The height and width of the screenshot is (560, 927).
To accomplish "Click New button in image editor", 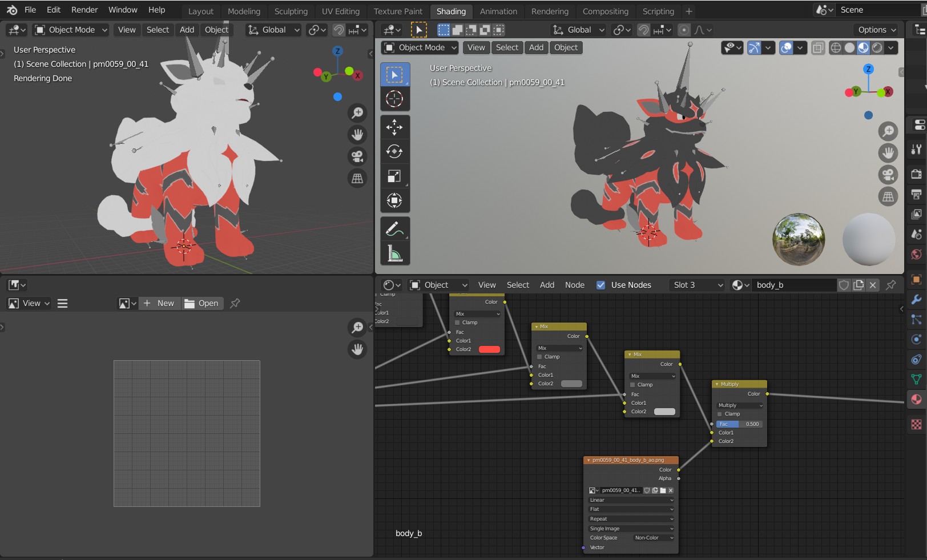I will point(160,303).
